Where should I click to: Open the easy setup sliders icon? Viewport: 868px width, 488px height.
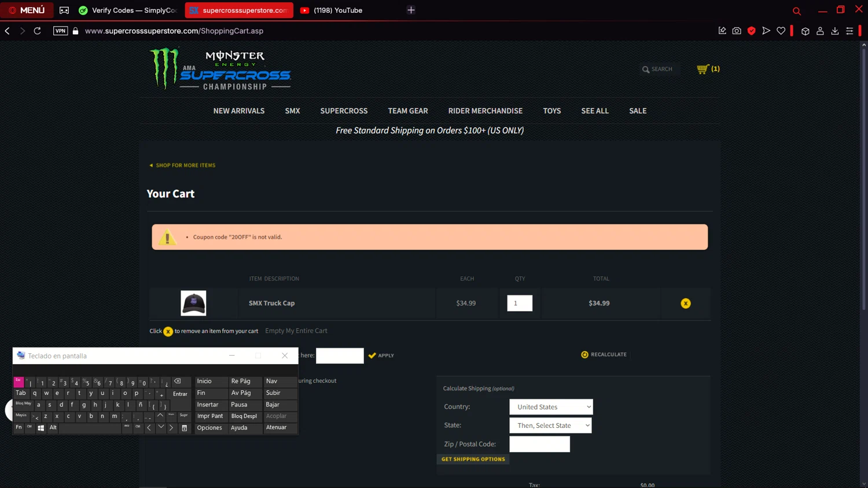tap(849, 31)
